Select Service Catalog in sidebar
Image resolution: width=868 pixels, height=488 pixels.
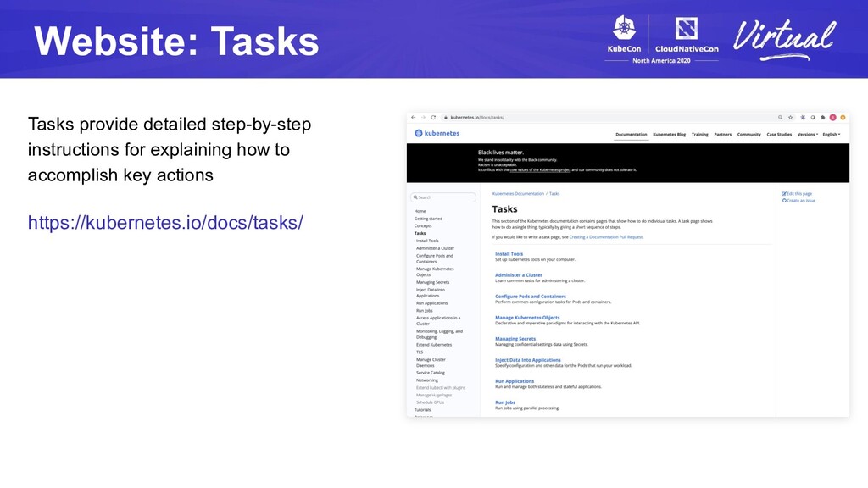pos(431,373)
